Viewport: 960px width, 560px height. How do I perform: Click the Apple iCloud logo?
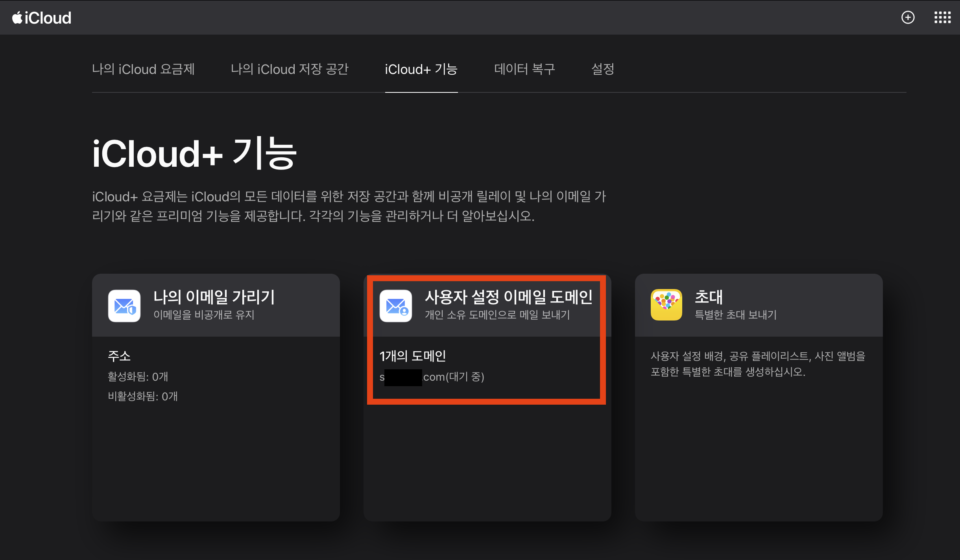click(x=42, y=18)
